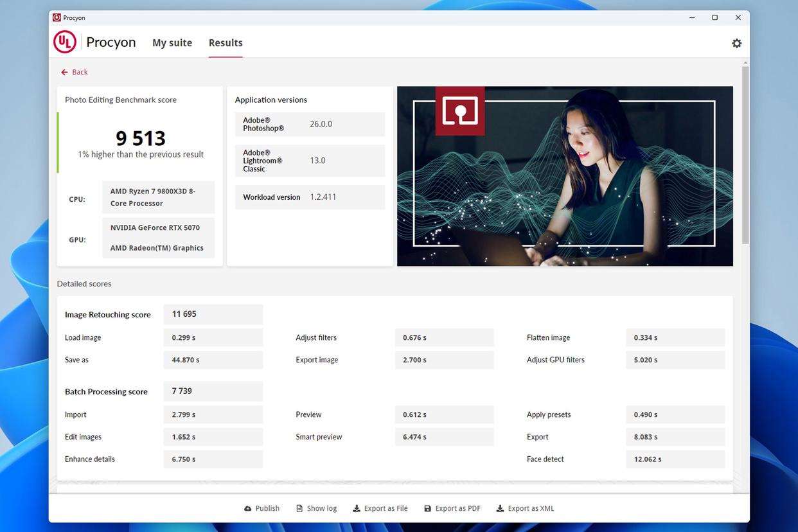The image size is (798, 532).
Task: Click the Image Retouching score label
Action: pyautogui.click(x=108, y=315)
